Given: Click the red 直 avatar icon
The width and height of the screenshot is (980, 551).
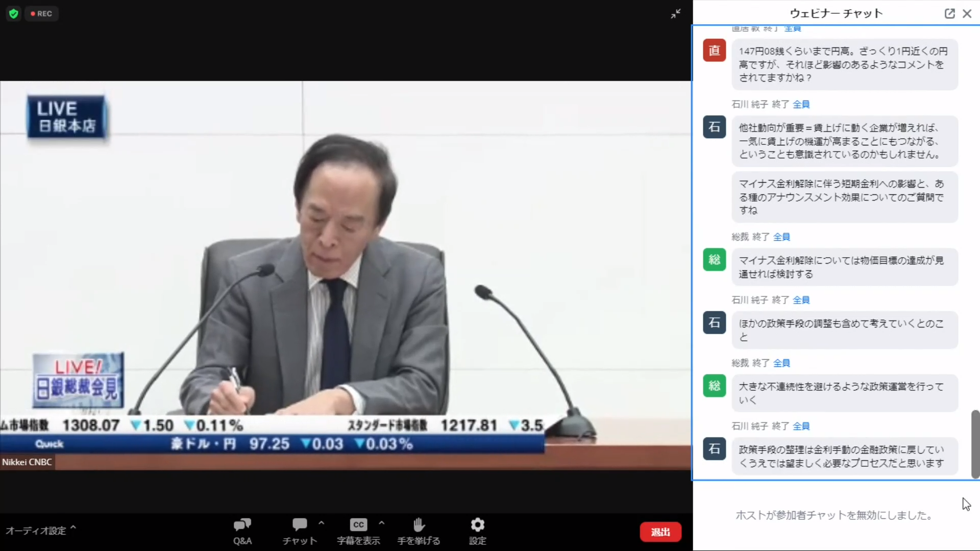Looking at the screenshot, I should pyautogui.click(x=714, y=51).
